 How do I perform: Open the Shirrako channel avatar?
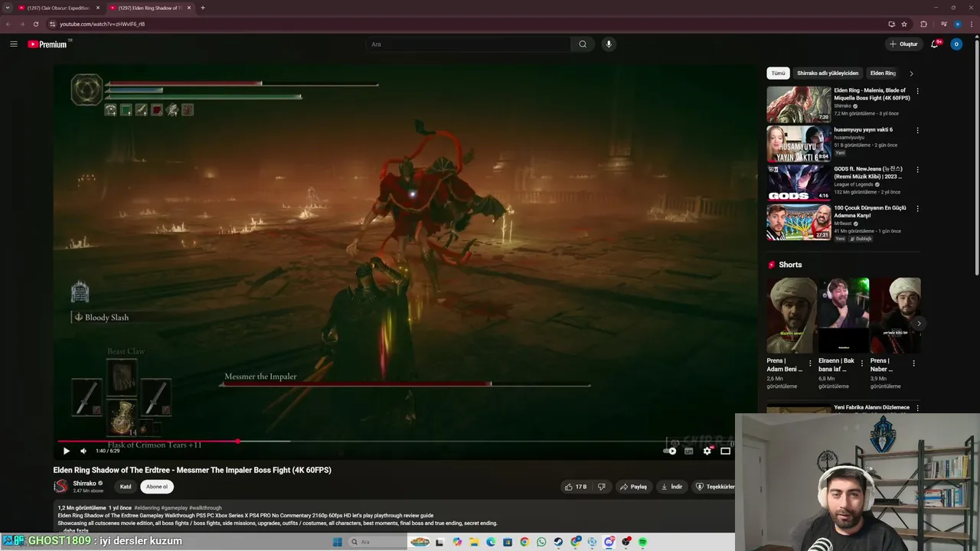coord(60,487)
